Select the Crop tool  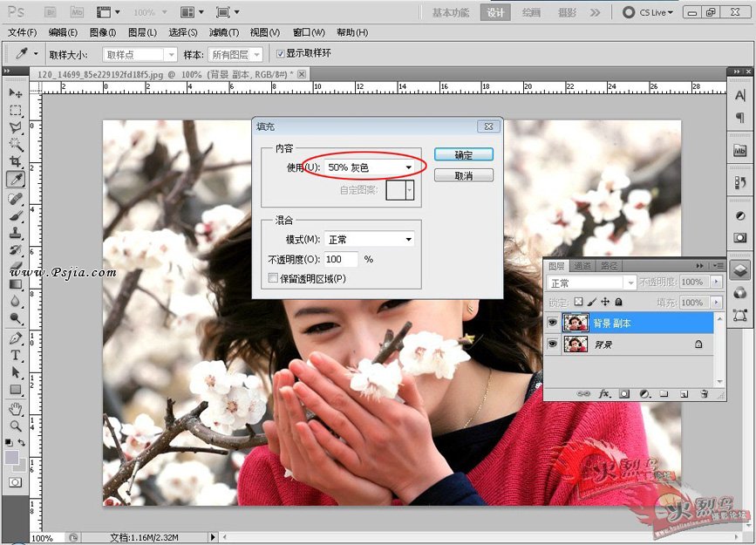click(16, 161)
